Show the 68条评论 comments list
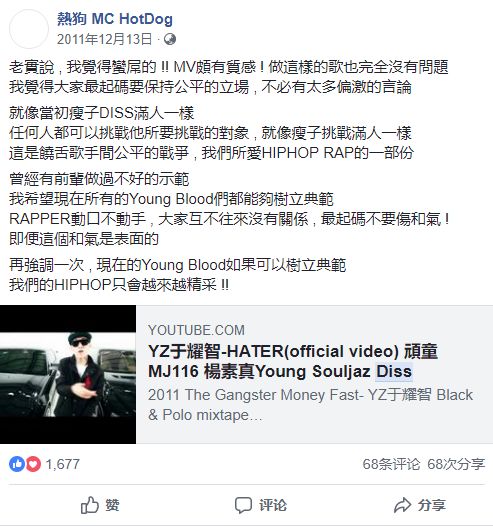This screenshot has height=526, width=493. [391, 464]
